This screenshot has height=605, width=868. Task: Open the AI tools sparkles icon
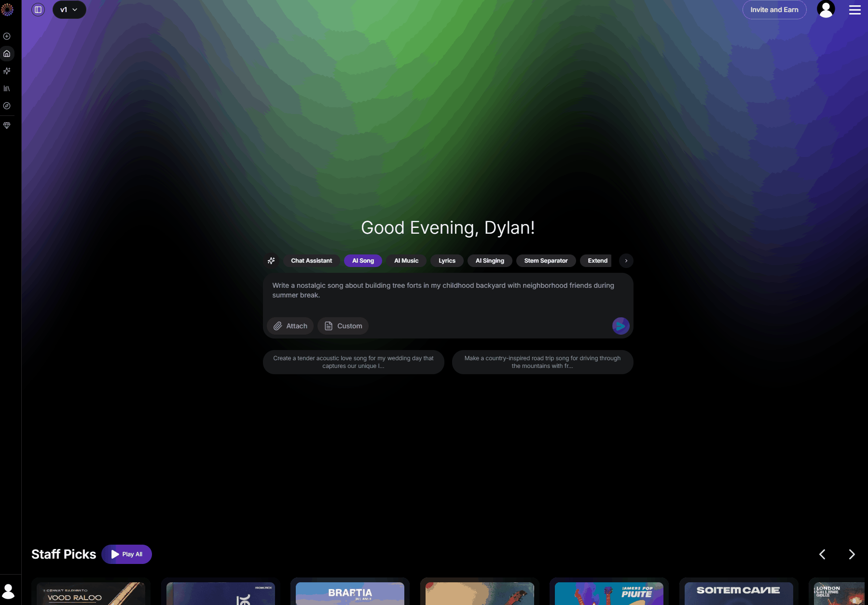[7, 71]
